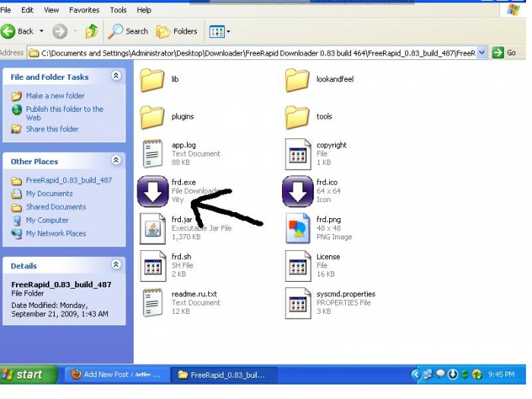The image size is (532, 399).
Task: Toggle the Folders pane
Action: point(177,32)
